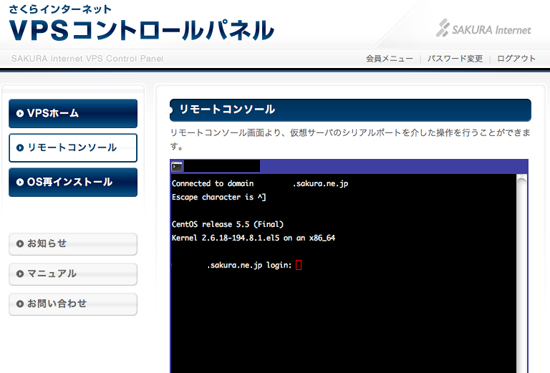
Task: Open OS再インストール sidebar button
Action: tap(73, 182)
